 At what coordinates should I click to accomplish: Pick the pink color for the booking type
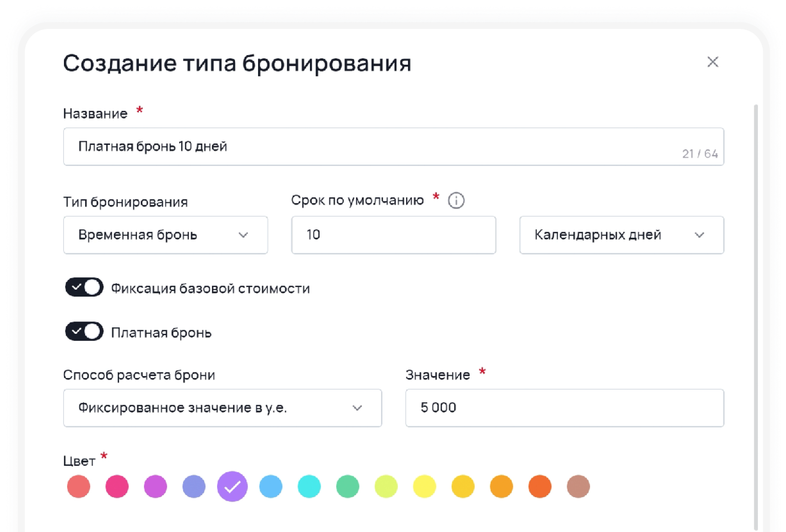point(117,486)
